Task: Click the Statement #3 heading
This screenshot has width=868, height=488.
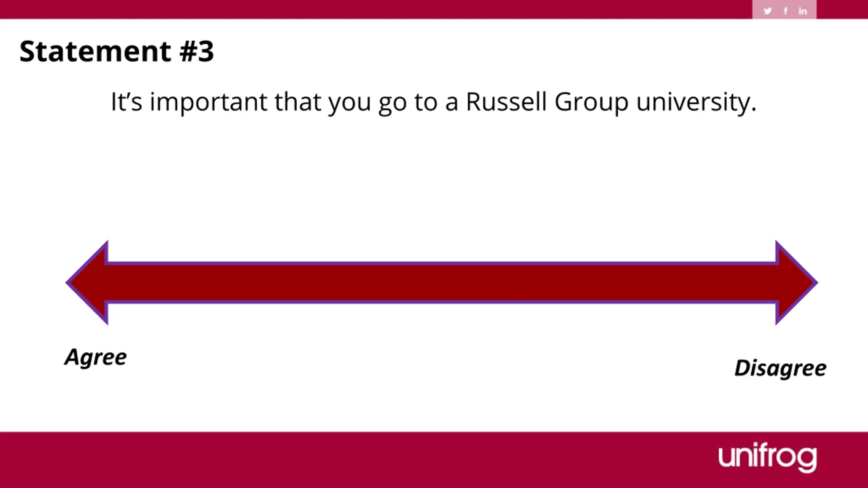Action: [117, 52]
